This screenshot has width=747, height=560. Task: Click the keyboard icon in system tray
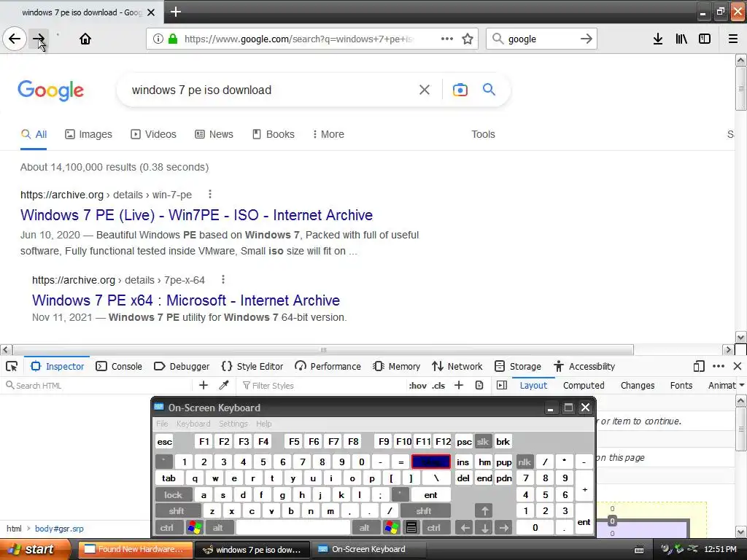[639, 550]
